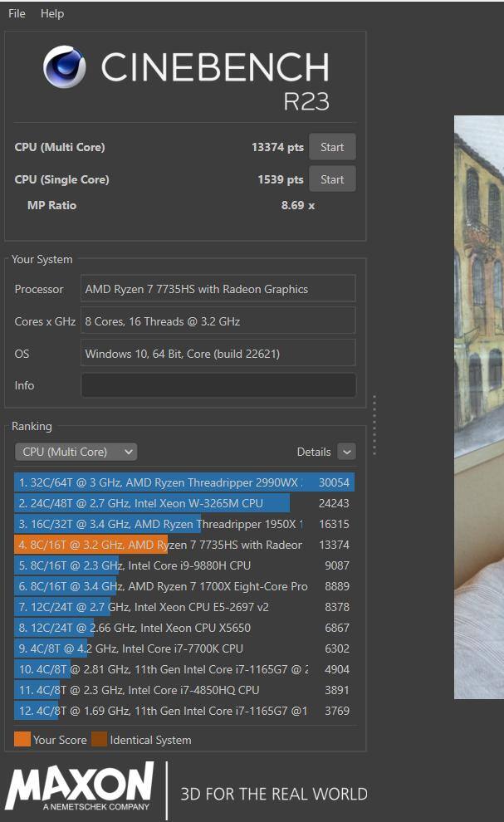
Task: Open the File menu
Action: (17, 13)
